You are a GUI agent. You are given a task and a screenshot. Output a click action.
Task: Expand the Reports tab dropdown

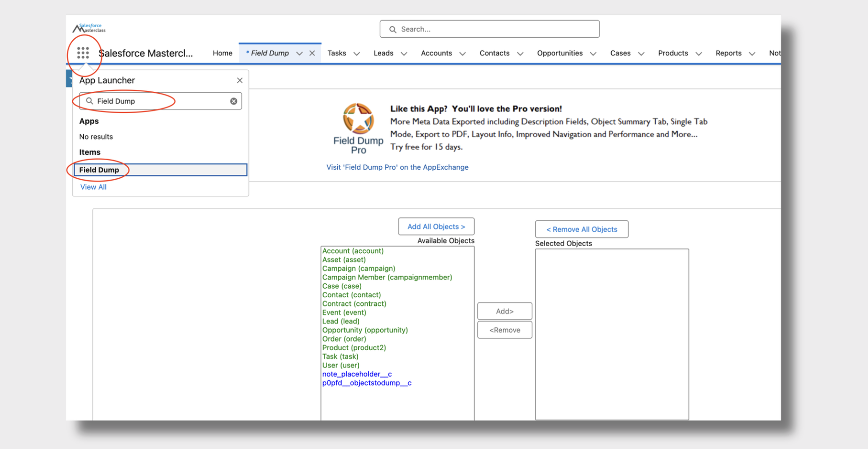click(x=752, y=54)
